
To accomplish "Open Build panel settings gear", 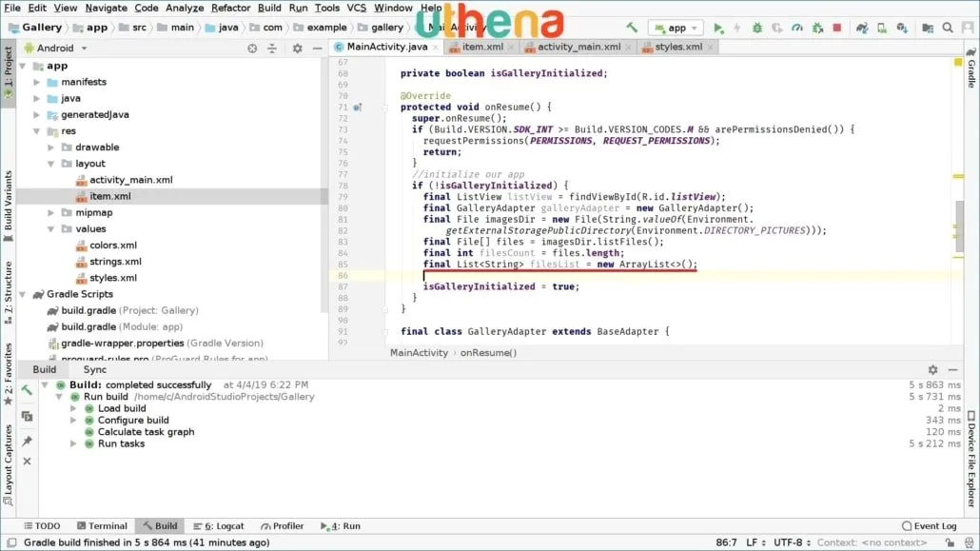I will [x=932, y=369].
